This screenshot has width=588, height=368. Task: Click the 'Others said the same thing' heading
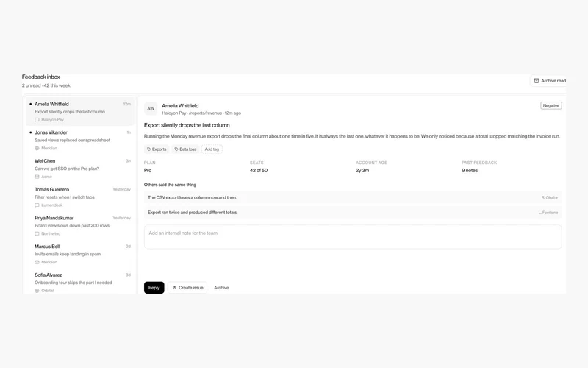pos(170,185)
